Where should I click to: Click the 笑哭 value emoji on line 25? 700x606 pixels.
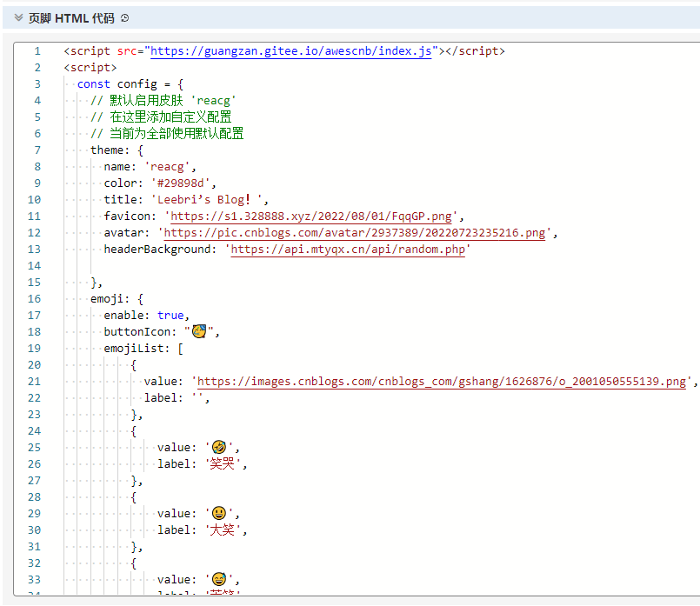click(x=219, y=447)
